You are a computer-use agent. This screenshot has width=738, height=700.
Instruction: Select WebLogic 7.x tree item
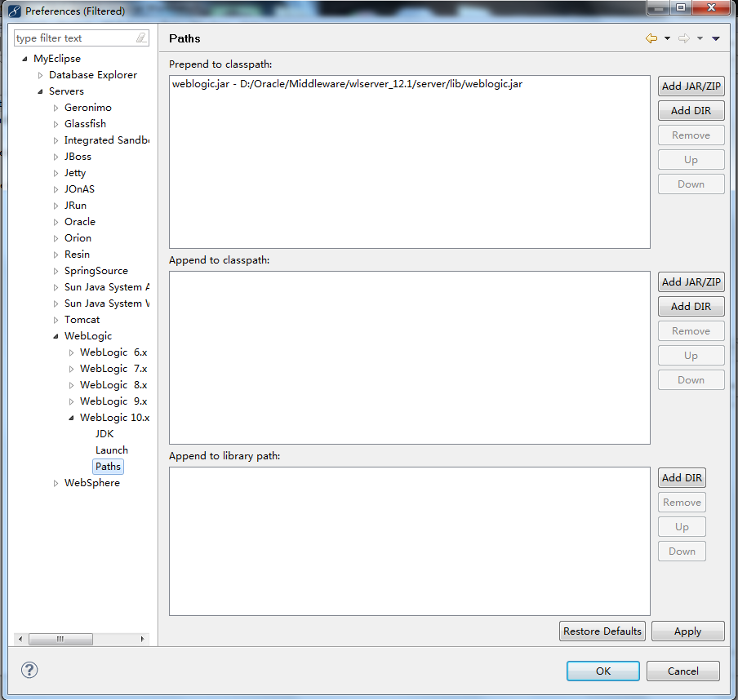pyautogui.click(x=113, y=369)
